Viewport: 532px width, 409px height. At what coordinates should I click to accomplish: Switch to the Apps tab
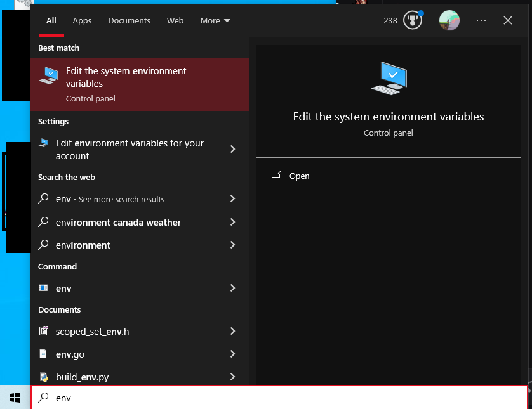tap(82, 20)
